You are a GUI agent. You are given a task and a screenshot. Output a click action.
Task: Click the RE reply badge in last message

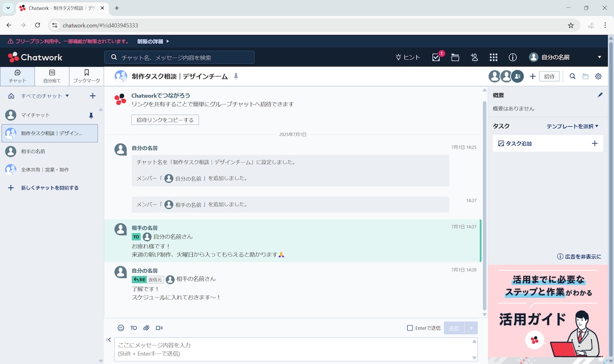pos(139,280)
